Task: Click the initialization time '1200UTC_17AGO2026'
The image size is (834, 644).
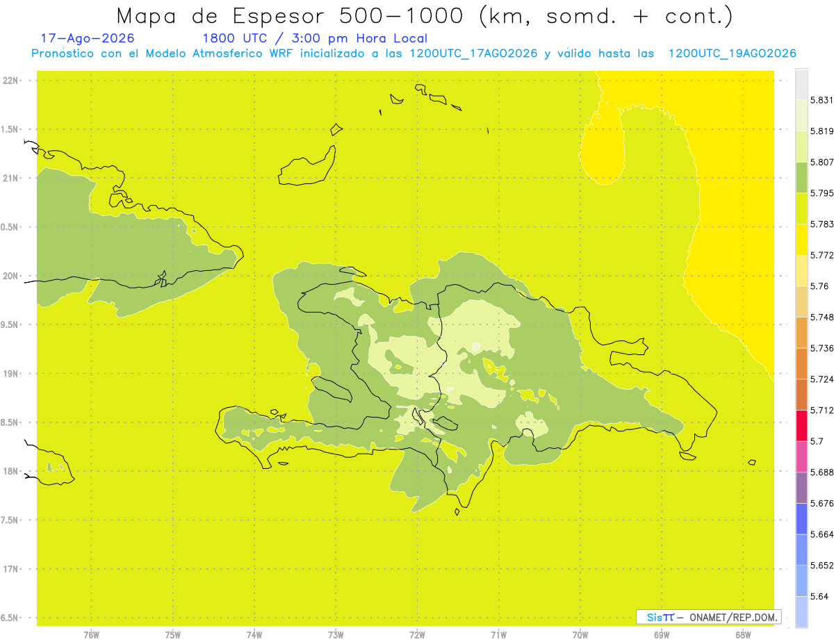Action: [473, 53]
